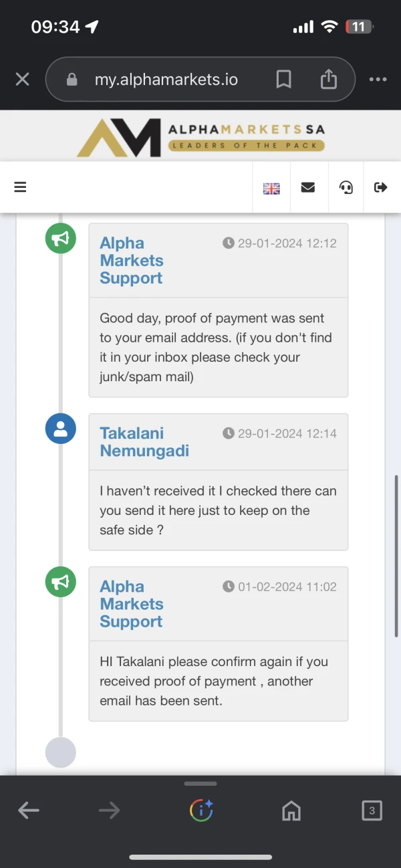Log out using the exit icon
This screenshot has width=401, height=868.
381,187
